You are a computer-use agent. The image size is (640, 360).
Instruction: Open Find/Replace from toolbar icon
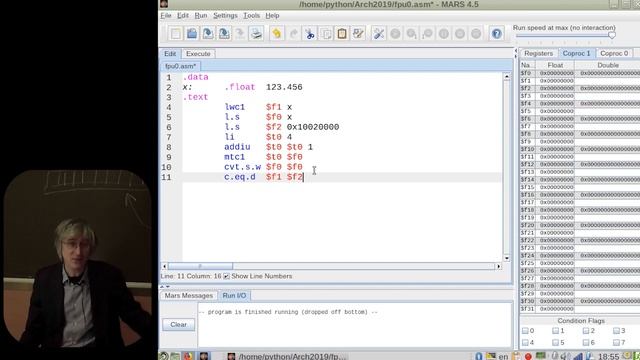[358, 33]
